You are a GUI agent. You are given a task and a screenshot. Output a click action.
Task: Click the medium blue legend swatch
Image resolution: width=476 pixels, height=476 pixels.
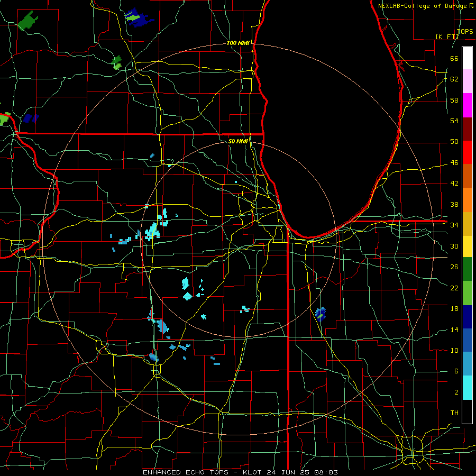467,340
